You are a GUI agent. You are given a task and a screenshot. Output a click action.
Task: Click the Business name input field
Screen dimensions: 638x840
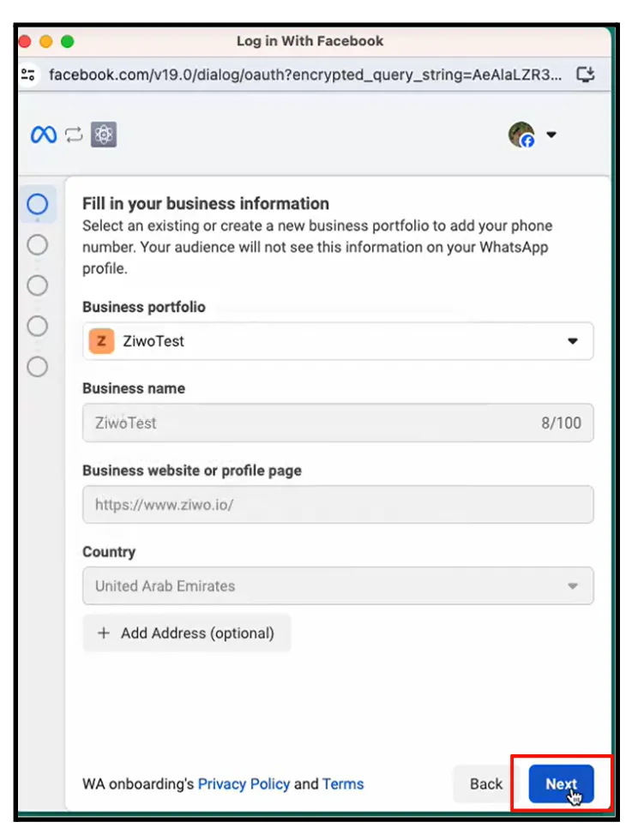tap(338, 423)
